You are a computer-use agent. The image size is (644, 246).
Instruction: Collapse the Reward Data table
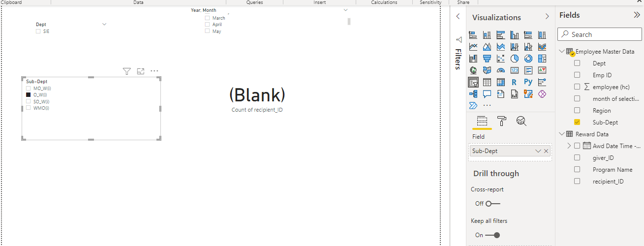562,134
